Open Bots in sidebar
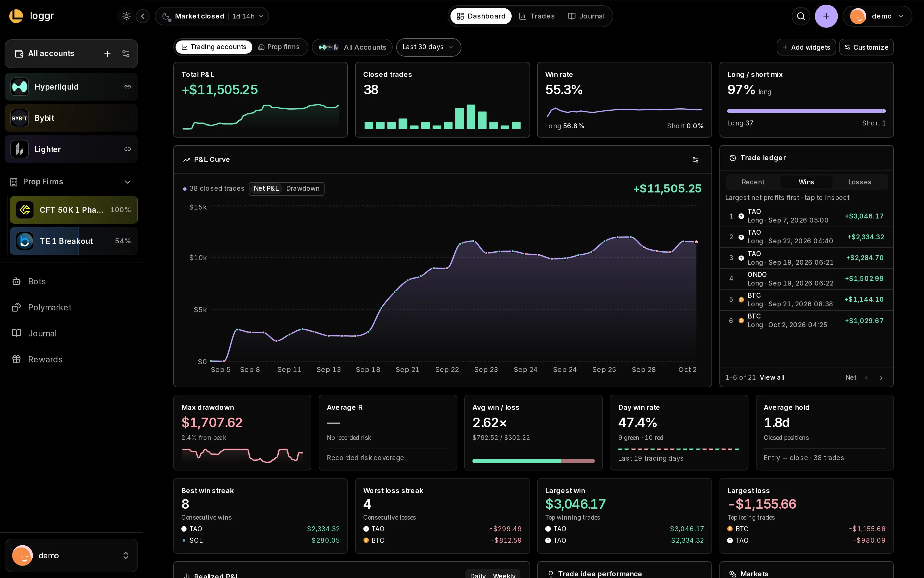The height and width of the screenshot is (578, 924). click(71, 281)
